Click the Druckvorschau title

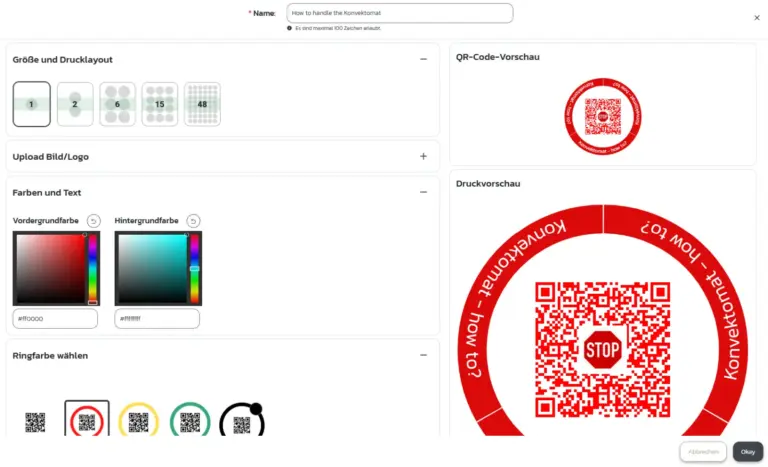click(488, 184)
